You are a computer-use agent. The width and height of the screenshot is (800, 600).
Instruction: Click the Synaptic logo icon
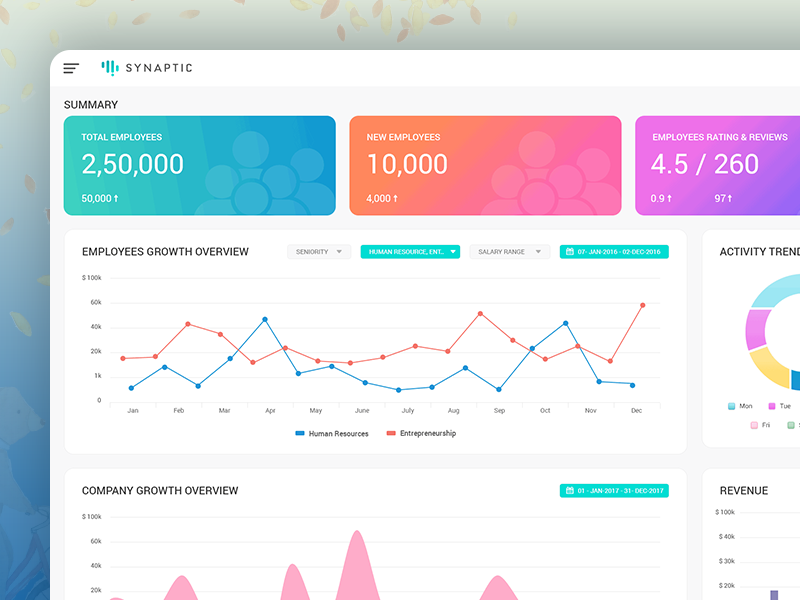pyautogui.click(x=109, y=67)
